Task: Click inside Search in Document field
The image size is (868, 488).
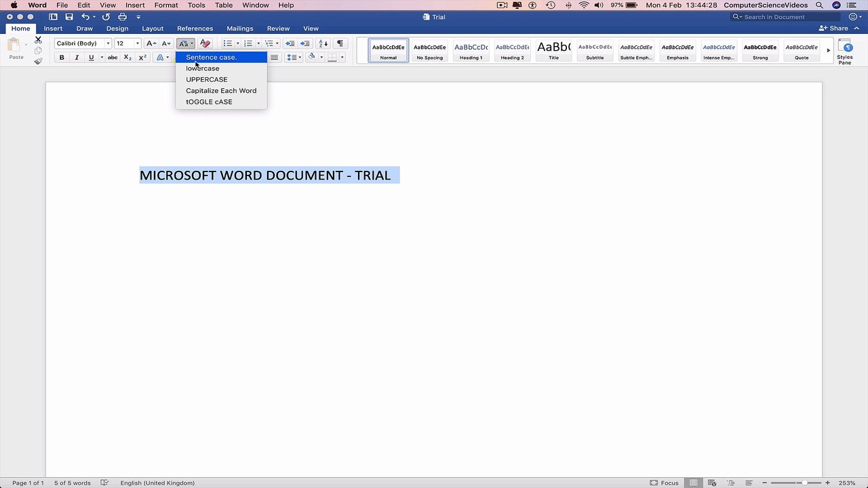Action: [x=785, y=16]
